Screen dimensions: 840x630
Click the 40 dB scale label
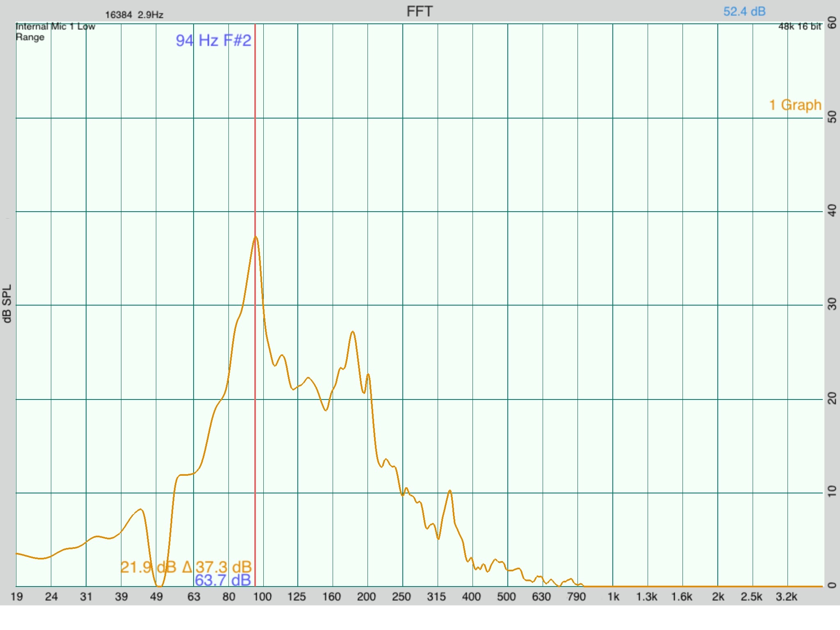point(832,210)
